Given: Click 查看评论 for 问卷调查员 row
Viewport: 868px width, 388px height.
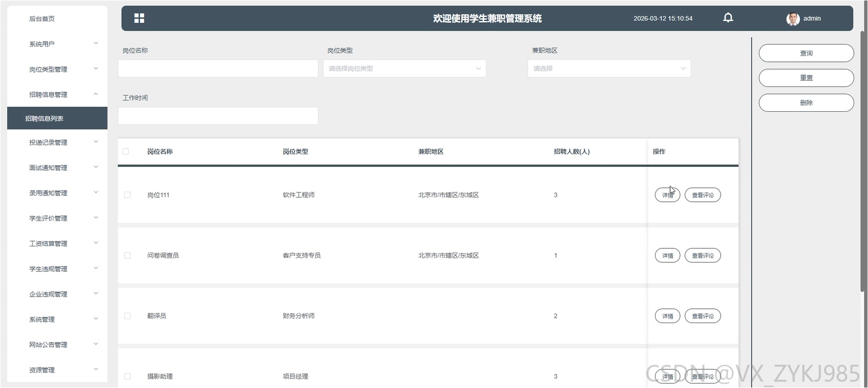Looking at the screenshot, I should 703,255.
